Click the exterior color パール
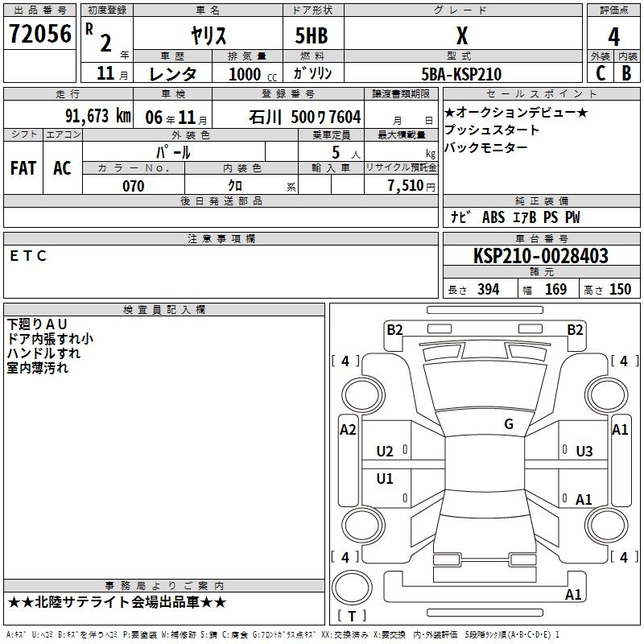Viewport: 644px width, 644px height. (x=173, y=152)
